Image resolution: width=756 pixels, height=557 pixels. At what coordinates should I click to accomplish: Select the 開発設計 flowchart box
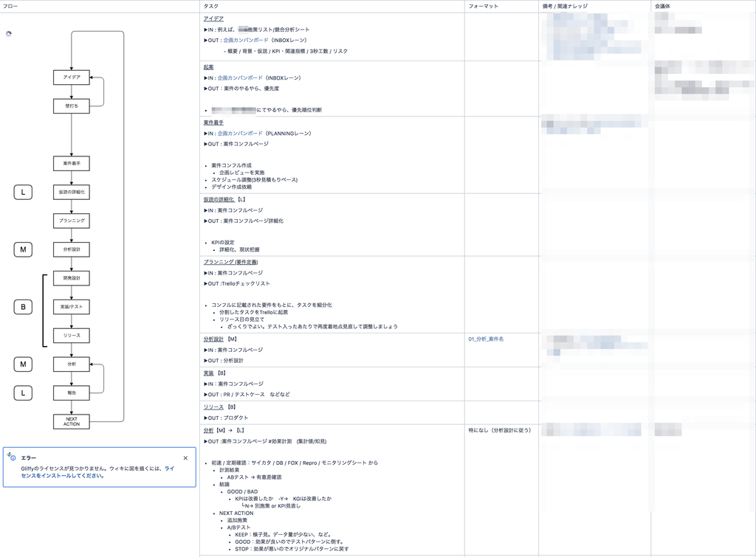click(x=72, y=278)
